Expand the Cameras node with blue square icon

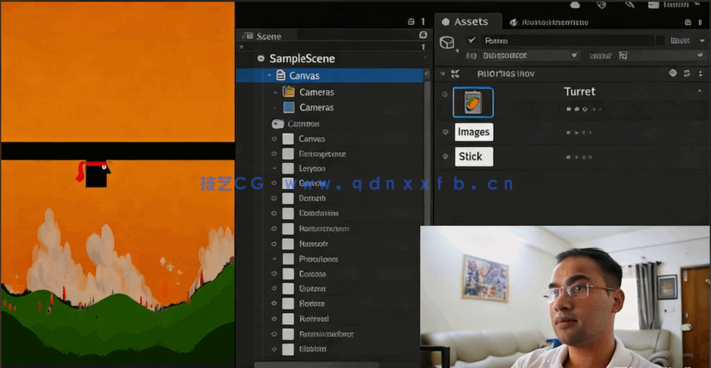coord(275,108)
